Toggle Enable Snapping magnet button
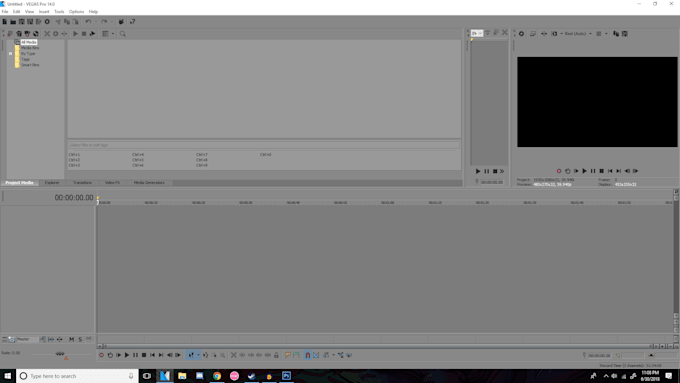Image resolution: width=680 pixels, height=383 pixels. (307, 355)
